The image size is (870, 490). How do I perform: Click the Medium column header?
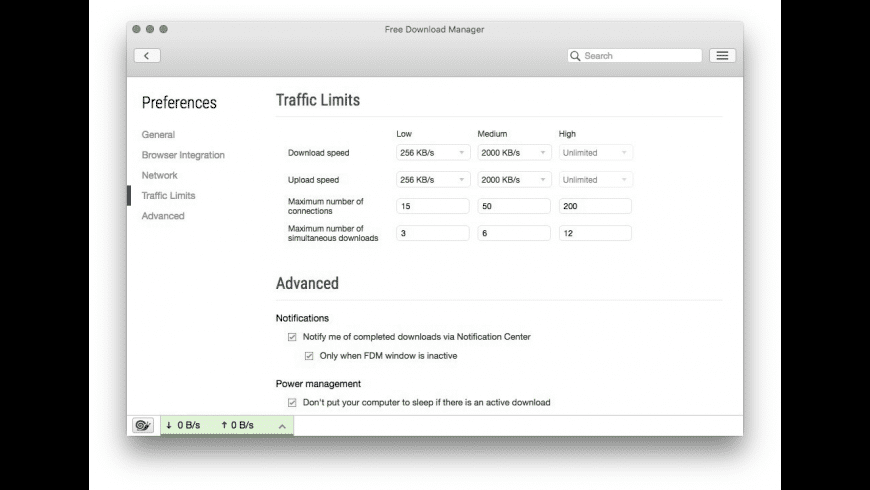coord(492,134)
